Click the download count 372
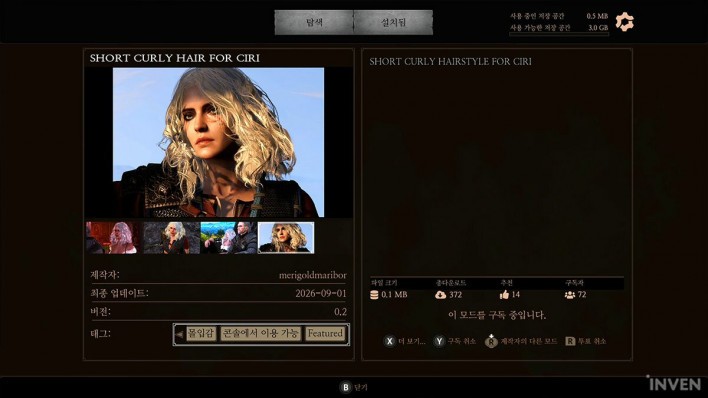The height and width of the screenshot is (398, 708). [455, 295]
